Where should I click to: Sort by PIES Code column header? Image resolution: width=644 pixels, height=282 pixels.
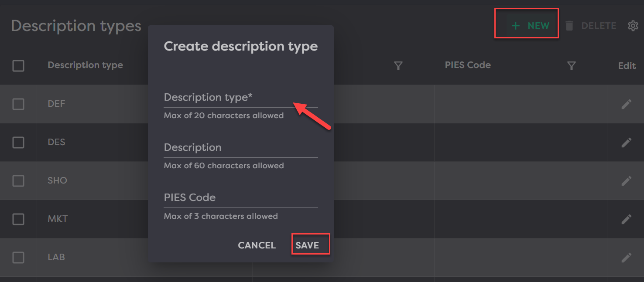468,65
